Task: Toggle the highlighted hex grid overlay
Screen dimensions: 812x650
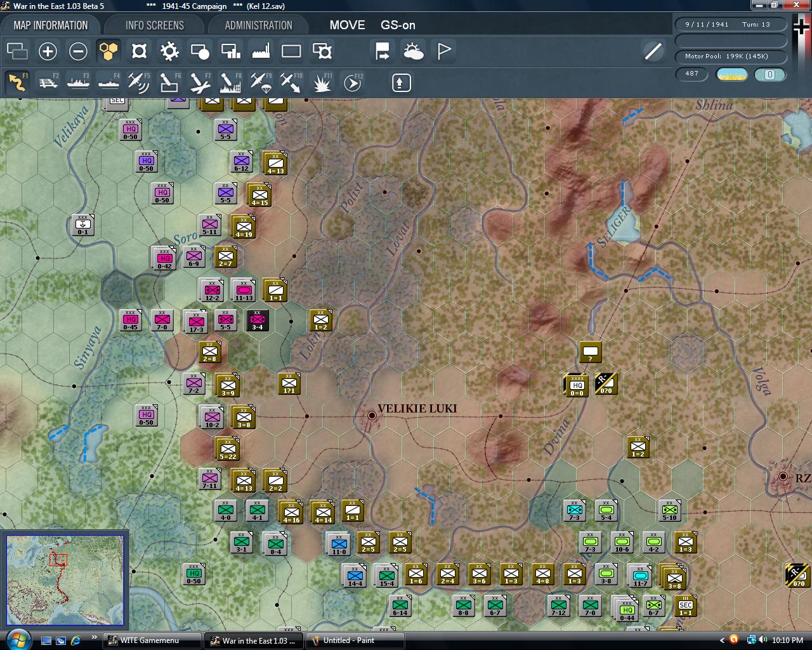Action: point(108,51)
